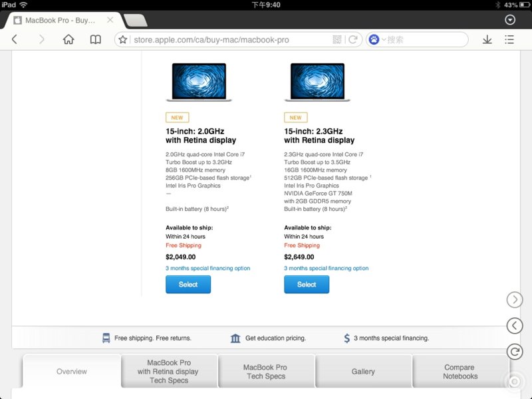Open the downloads arrow icon
Screen dimensions: 532x399
coord(487,40)
